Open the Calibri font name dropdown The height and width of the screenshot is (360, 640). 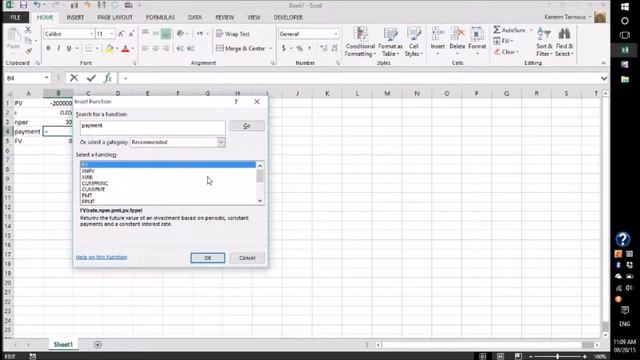point(92,34)
